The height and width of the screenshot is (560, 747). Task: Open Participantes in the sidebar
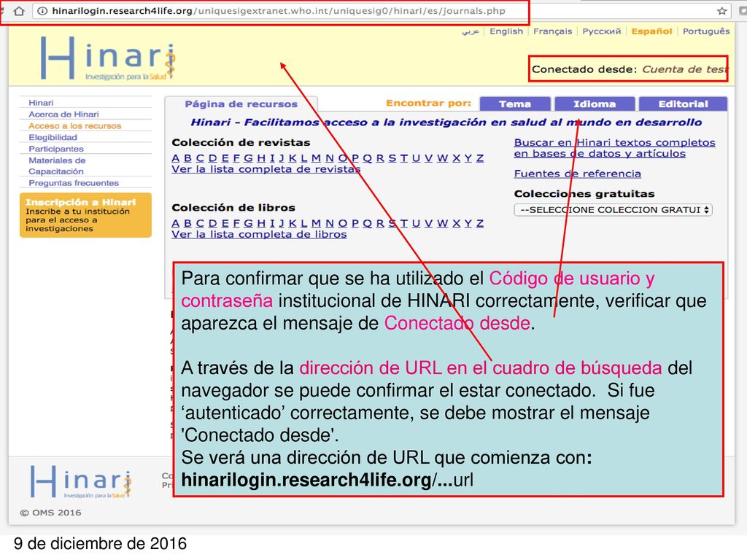click(56, 149)
